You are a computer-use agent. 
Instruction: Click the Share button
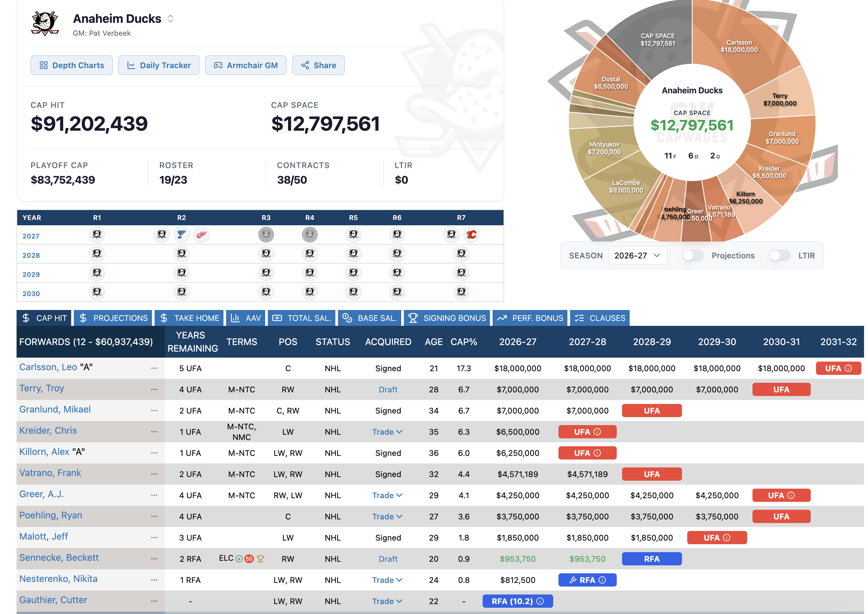click(318, 65)
